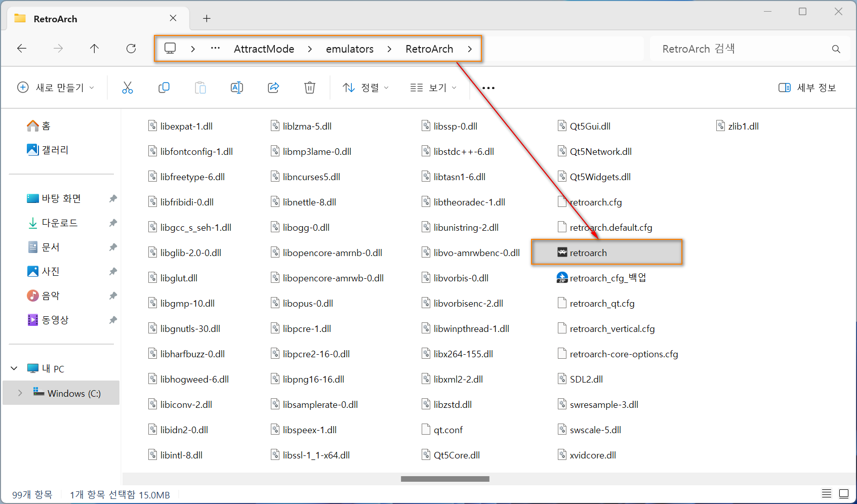Click the Copy icon in toolbar

pos(164,88)
